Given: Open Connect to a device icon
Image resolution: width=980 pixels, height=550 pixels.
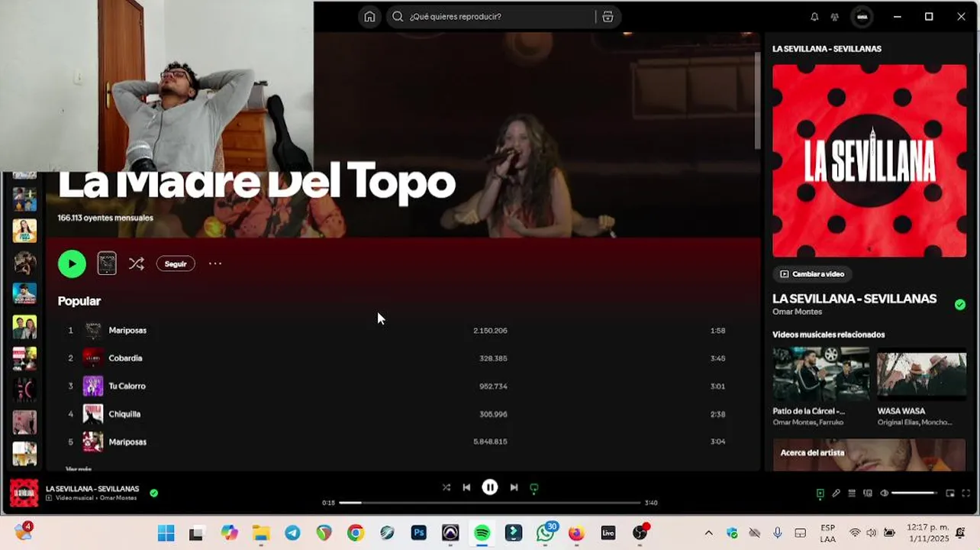Looking at the screenshot, I should pyautogui.click(x=868, y=493).
